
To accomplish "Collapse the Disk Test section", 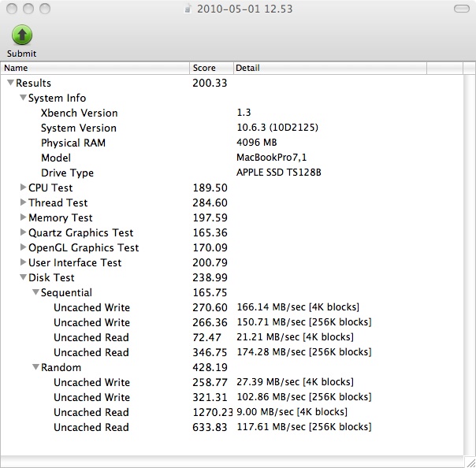I will (23, 277).
